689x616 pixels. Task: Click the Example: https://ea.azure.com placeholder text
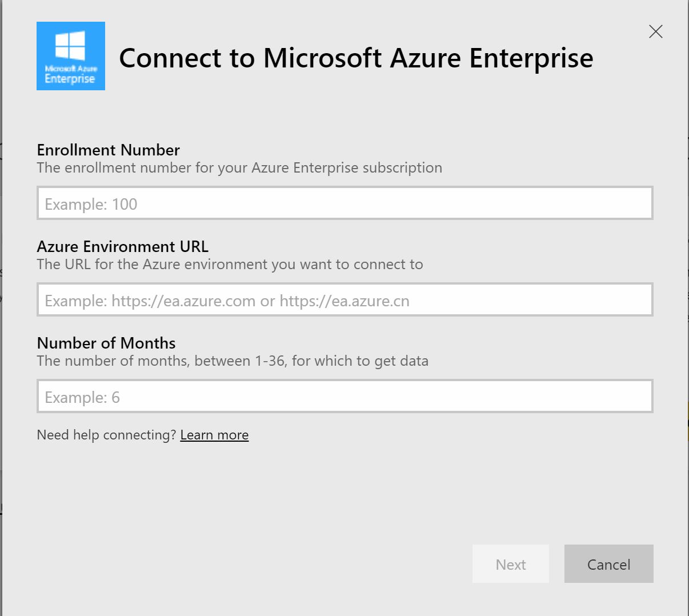pyautogui.click(x=225, y=301)
